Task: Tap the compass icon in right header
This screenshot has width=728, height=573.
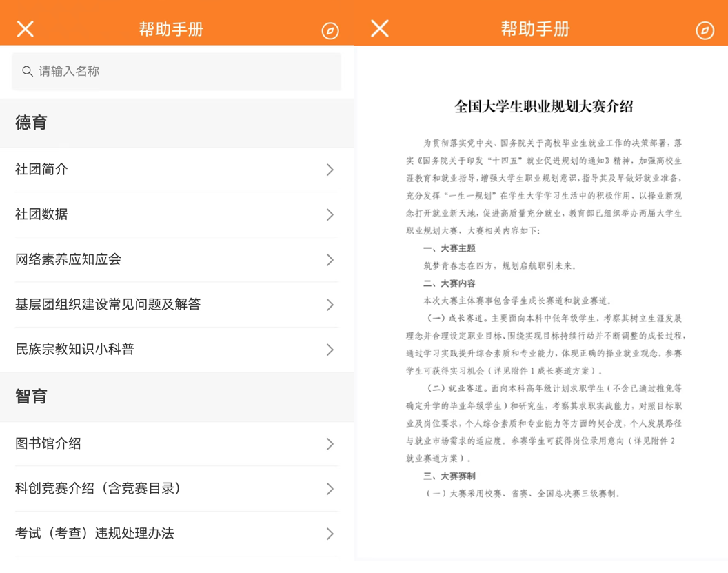Action: click(x=705, y=30)
